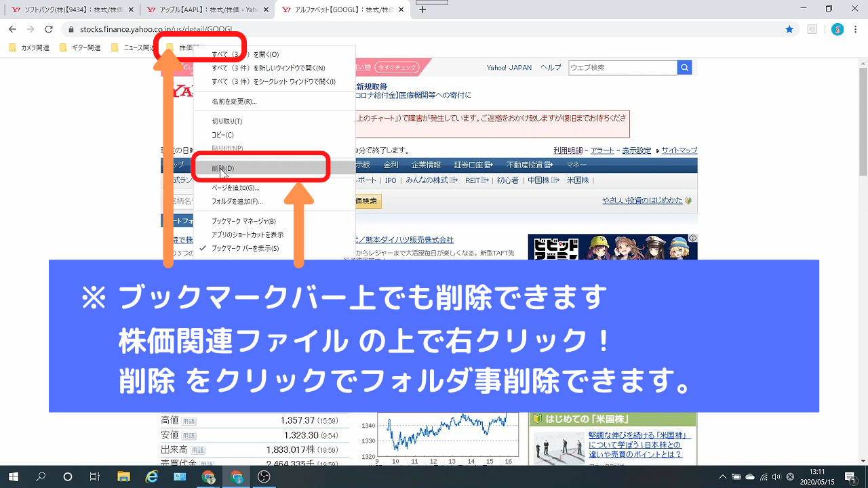Close the ソフトバンク【9434】 tab
This screenshot has height=488, width=868.
130,9
